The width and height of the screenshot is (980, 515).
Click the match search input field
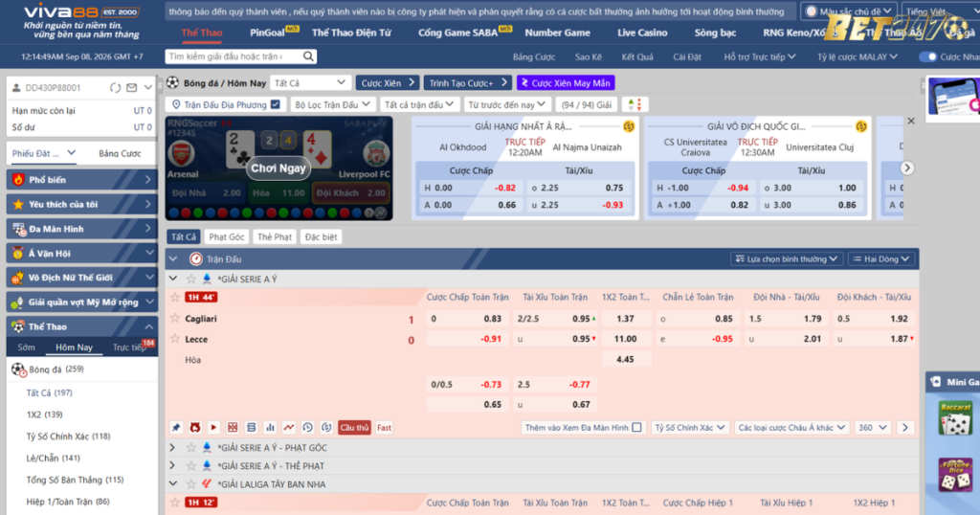(x=234, y=56)
